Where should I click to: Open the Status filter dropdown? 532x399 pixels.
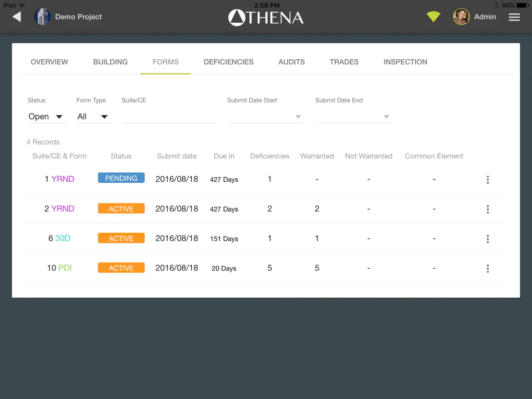[47, 116]
